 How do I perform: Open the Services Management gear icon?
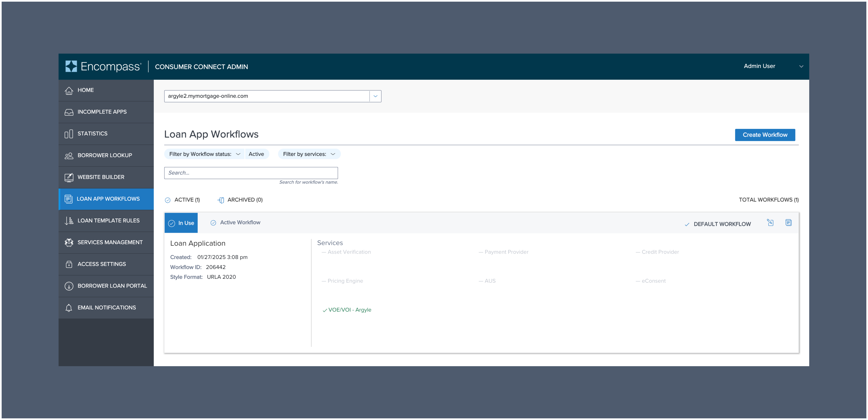click(x=69, y=242)
